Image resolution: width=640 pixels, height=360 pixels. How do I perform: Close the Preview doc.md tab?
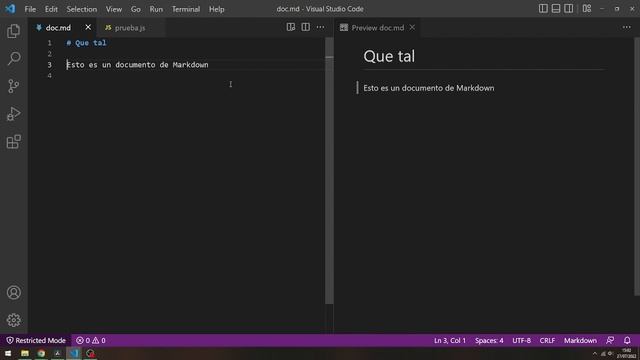tap(412, 27)
